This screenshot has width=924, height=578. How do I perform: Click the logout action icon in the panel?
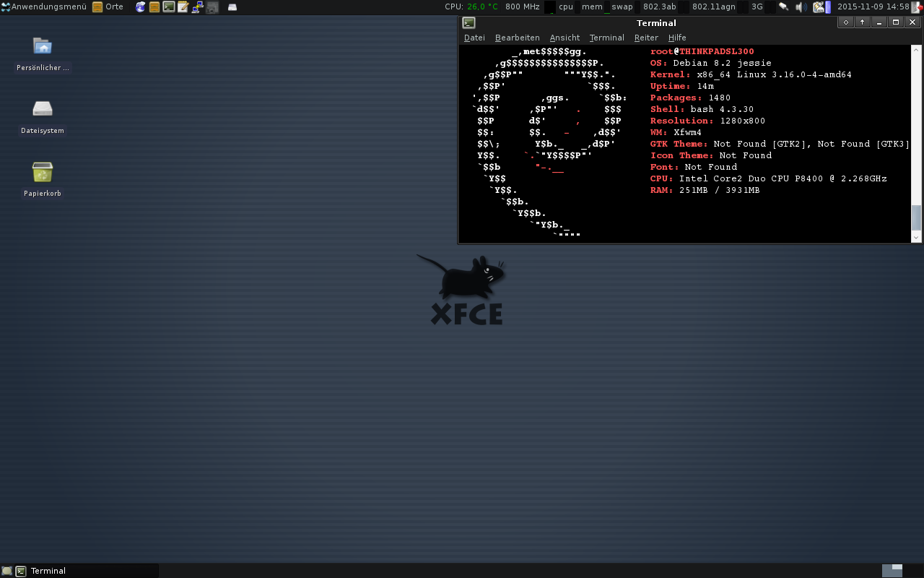(x=917, y=7)
